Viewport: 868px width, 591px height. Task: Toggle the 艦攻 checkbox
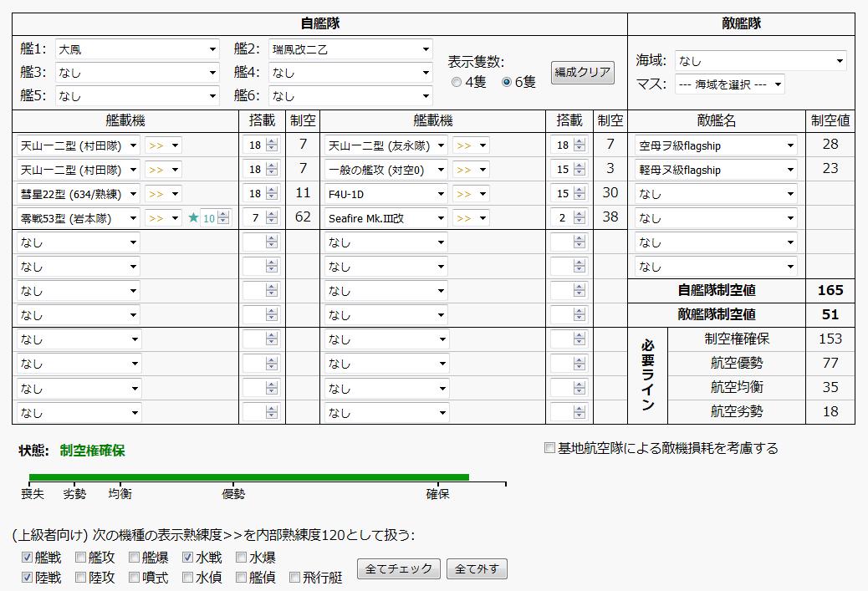click(80, 558)
